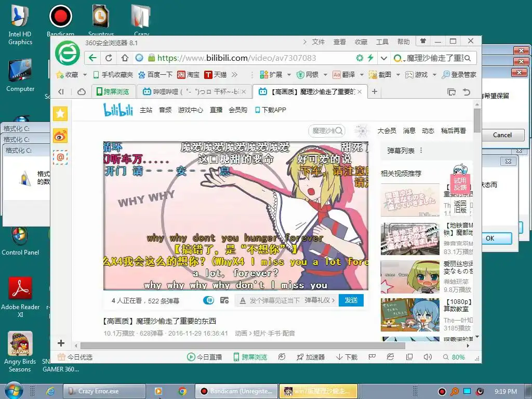Click the skin shirt icon in title bar
This screenshot has width=532, height=399.
click(423, 41)
